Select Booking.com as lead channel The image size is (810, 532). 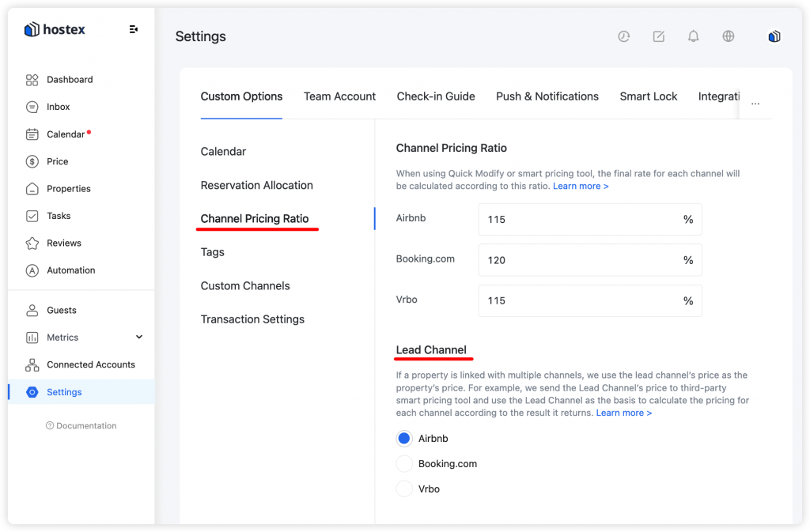(404, 464)
